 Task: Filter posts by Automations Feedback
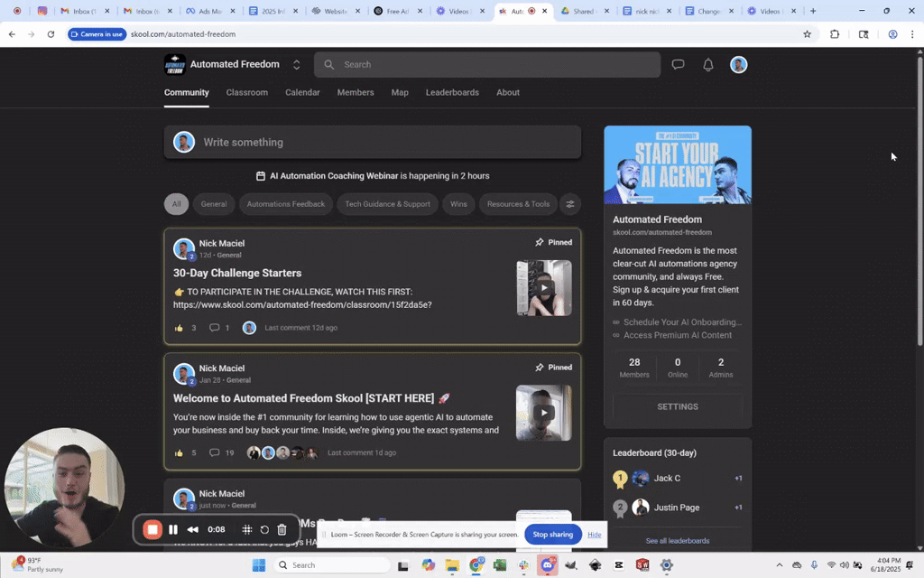[x=286, y=204]
